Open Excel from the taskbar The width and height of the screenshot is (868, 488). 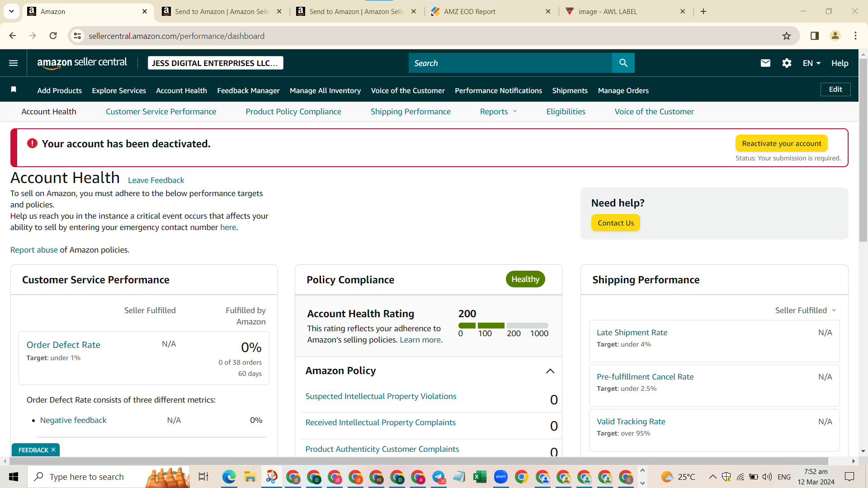click(480, 477)
